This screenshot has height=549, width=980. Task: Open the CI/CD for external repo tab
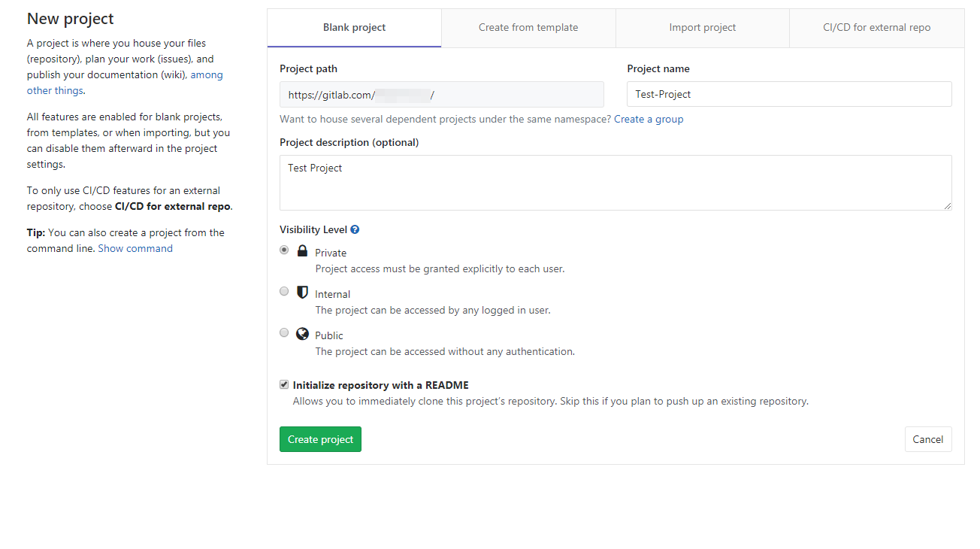[x=876, y=28]
